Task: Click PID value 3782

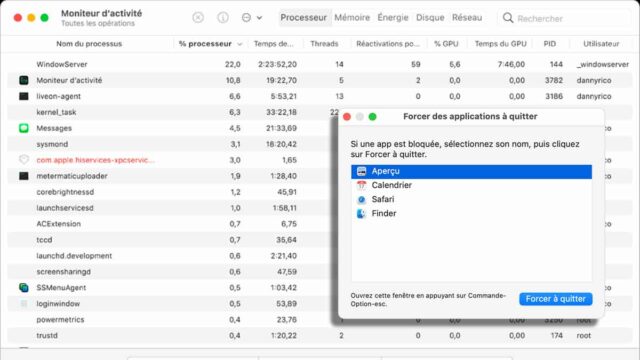Action: pyautogui.click(x=553, y=80)
